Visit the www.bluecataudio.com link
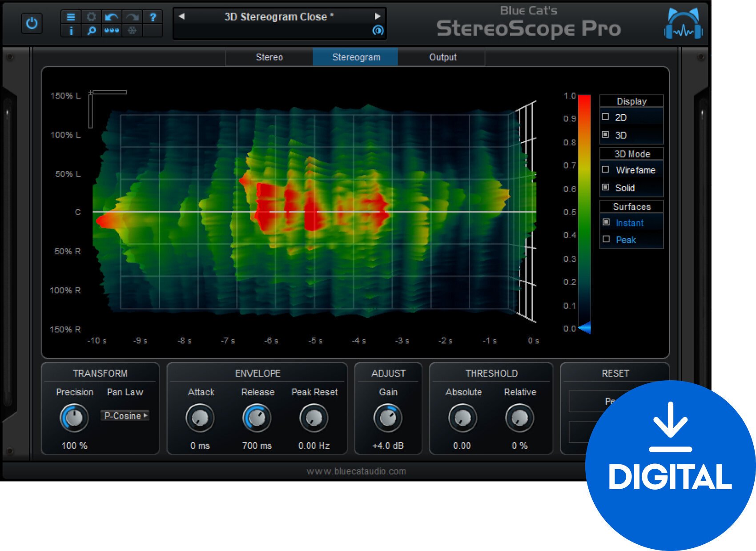Viewport: 756px width, 551px height. [357, 471]
